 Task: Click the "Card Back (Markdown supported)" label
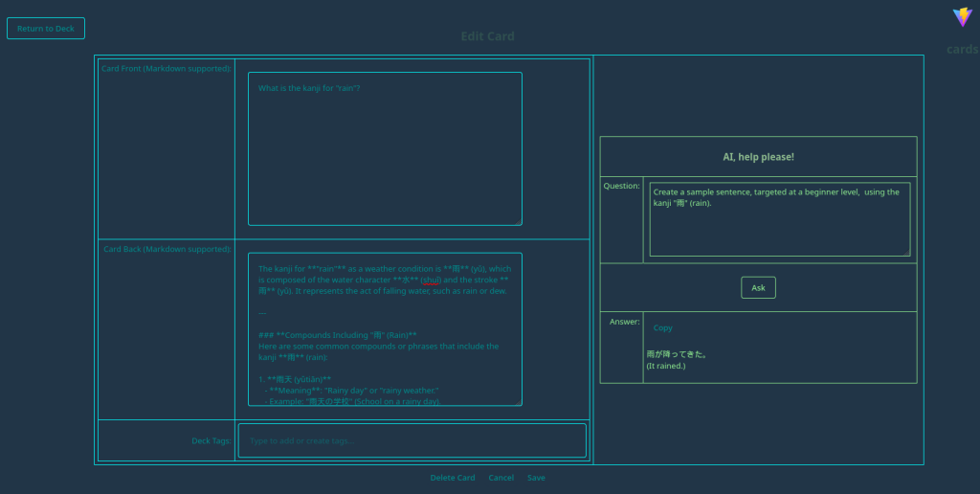pyautogui.click(x=167, y=249)
